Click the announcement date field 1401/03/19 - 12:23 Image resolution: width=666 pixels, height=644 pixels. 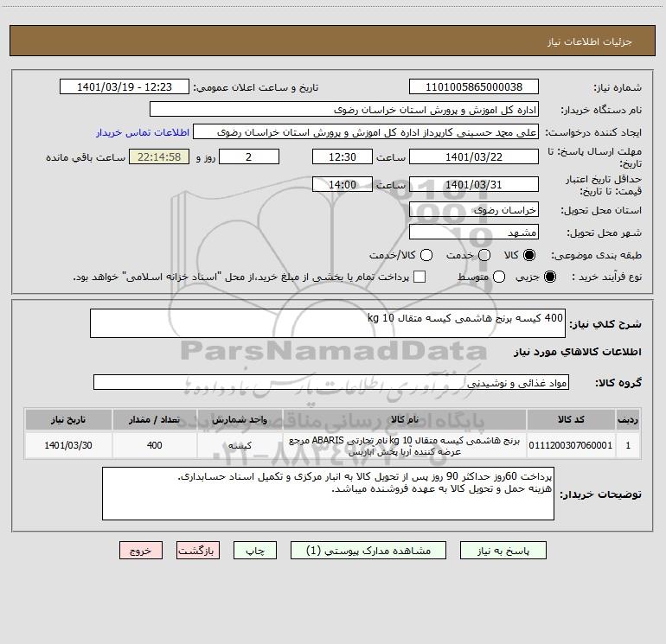click(x=125, y=87)
